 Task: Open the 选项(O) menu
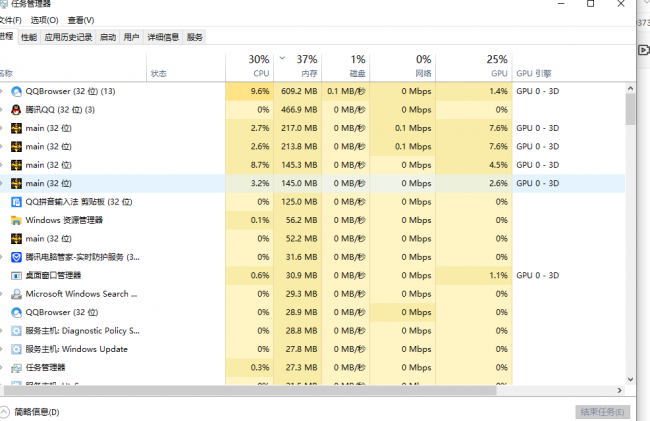click(x=44, y=20)
